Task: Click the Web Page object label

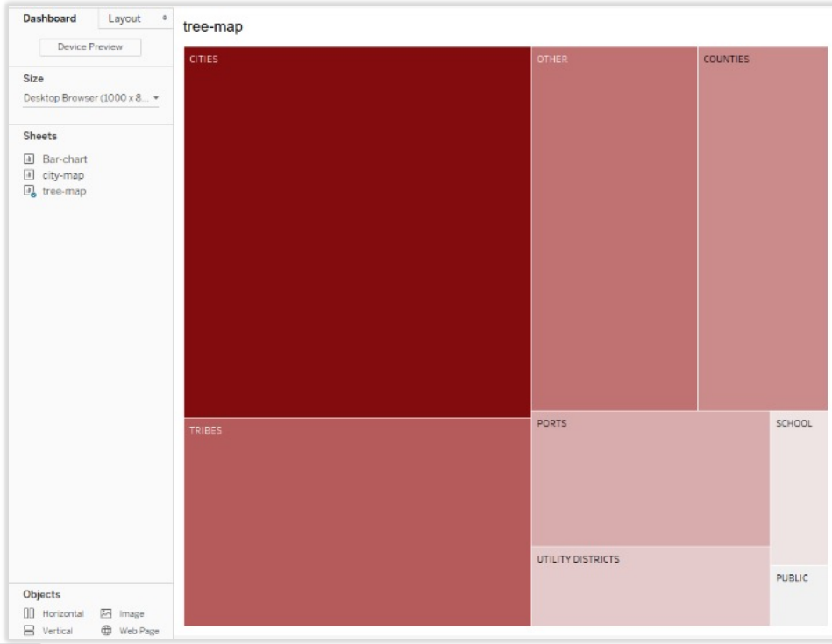Action: pyautogui.click(x=139, y=631)
